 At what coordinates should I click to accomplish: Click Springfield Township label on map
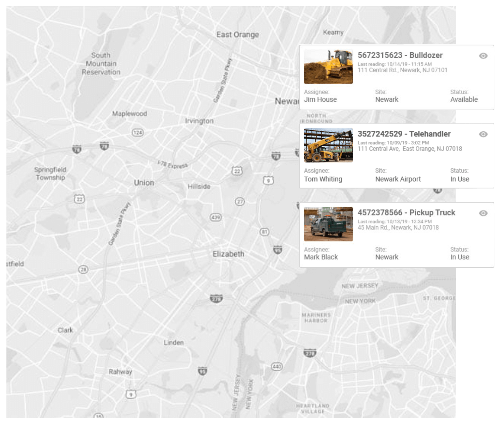(50, 173)
